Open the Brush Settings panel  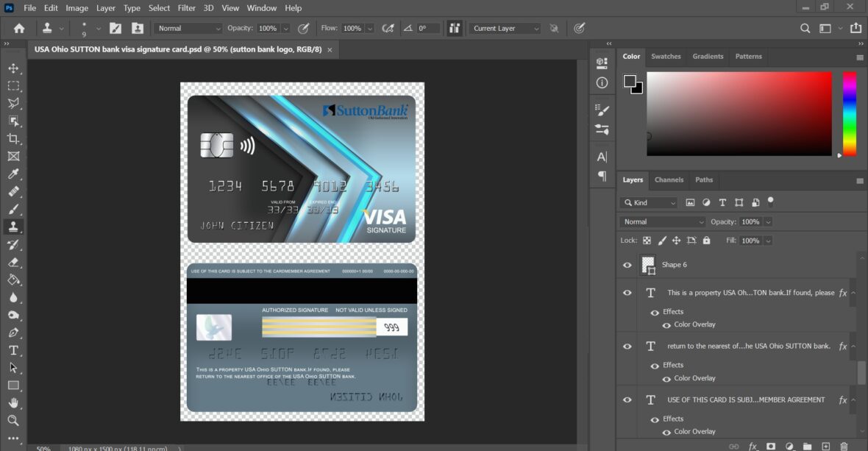602,108
